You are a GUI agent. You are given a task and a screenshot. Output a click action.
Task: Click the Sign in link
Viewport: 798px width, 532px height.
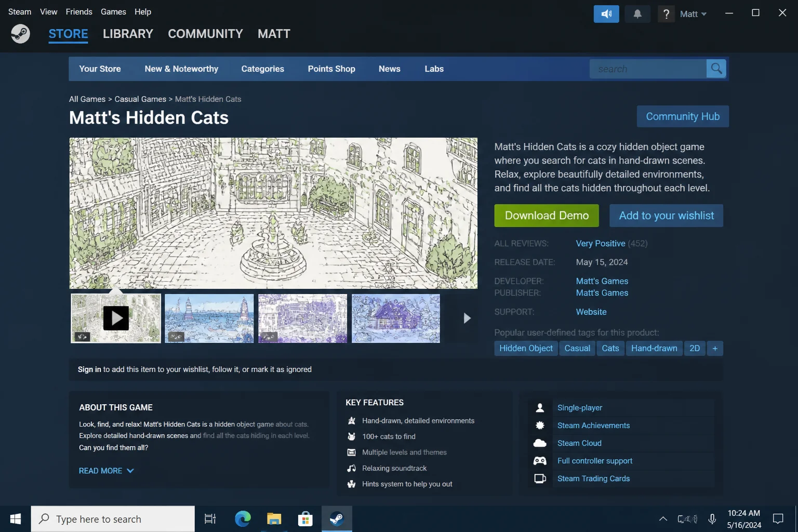click(x=89, y=369)
